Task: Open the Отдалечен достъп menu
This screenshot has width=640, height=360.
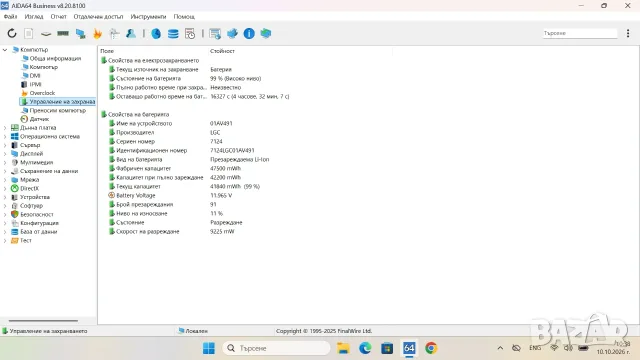Action: click(x=98, y=17)
